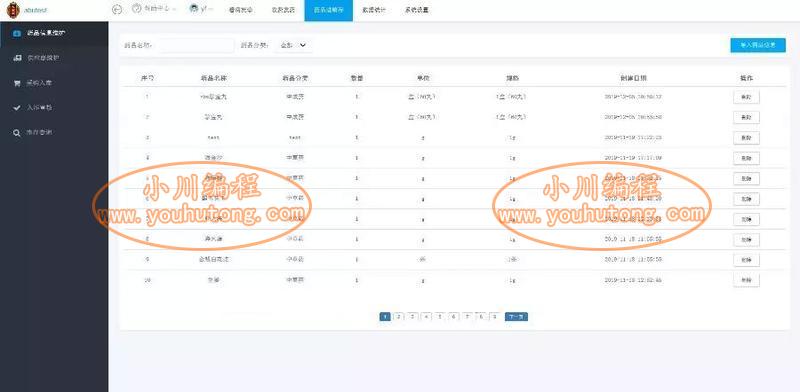The image size is (800, 392).
Task: Click the 规格 column header
Action: click(x=512, y=78)
